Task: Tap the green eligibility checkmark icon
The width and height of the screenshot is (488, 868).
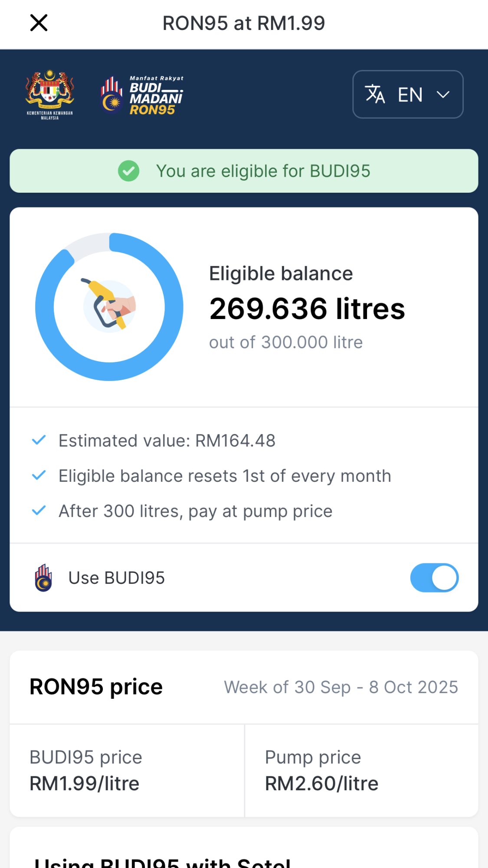Action: [x=129, y=171]
